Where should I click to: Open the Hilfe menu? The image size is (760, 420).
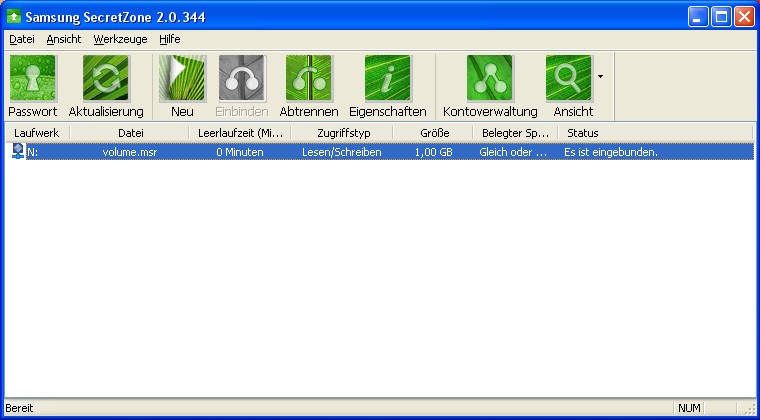(170, 40)
